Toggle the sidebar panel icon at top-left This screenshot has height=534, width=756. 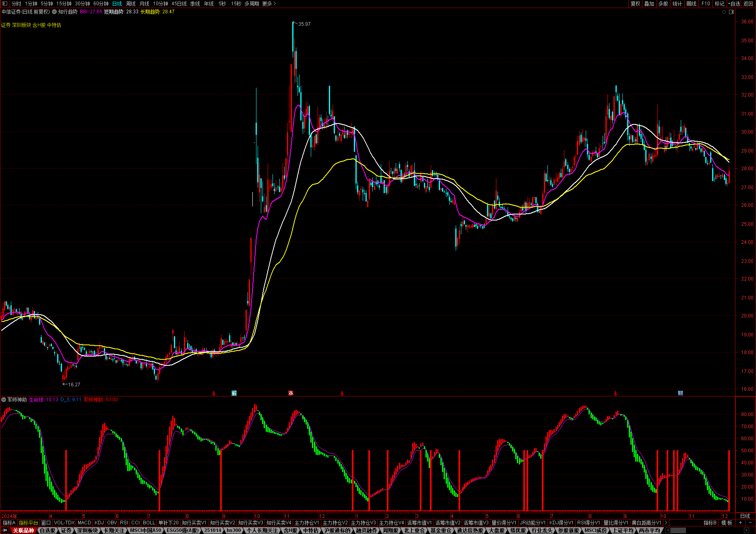[5, 4]
